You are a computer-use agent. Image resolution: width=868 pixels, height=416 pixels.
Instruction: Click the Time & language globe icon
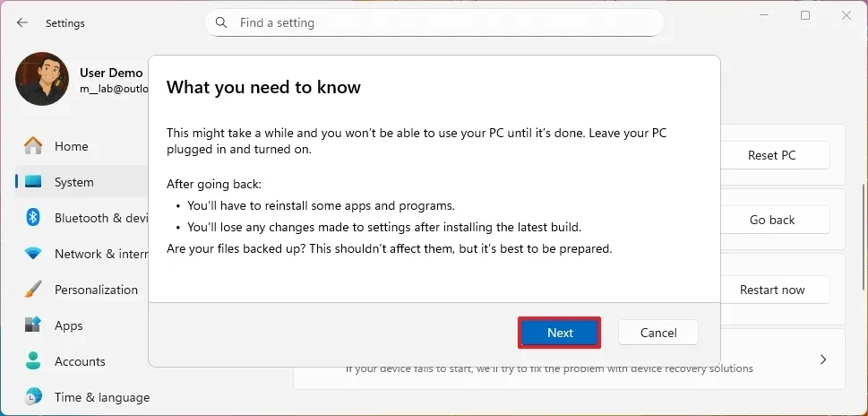33,397
